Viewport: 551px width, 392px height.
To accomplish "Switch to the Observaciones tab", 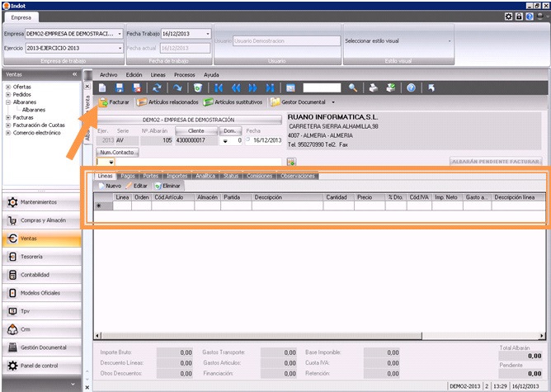I will (297, 176).
